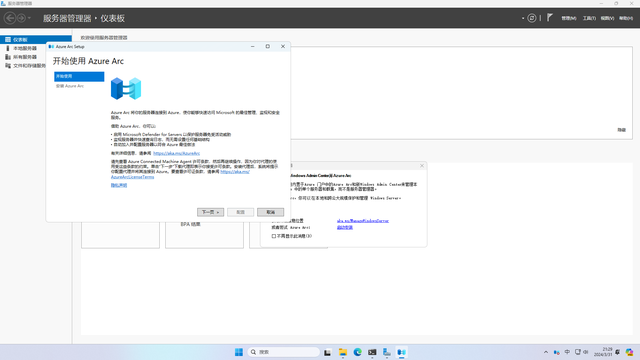Select the local server sidebar icon

[x=8, y=48]
